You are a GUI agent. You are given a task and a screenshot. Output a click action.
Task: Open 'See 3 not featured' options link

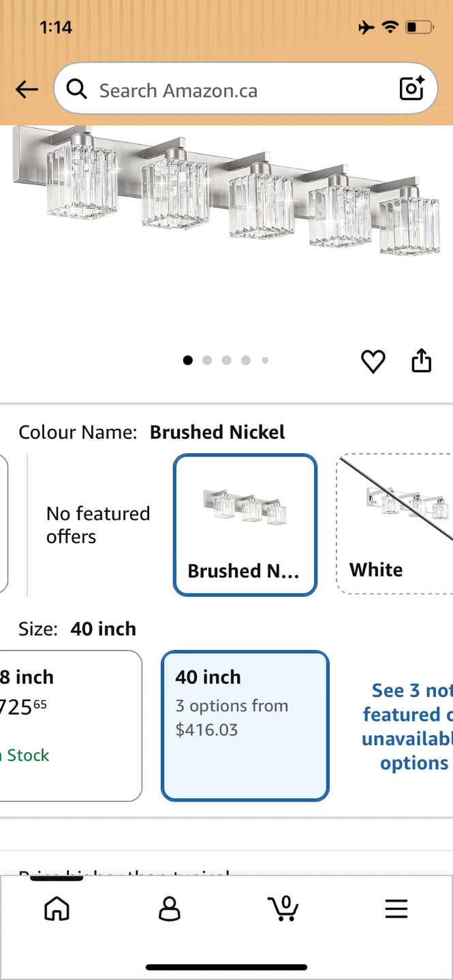point(407,726)
